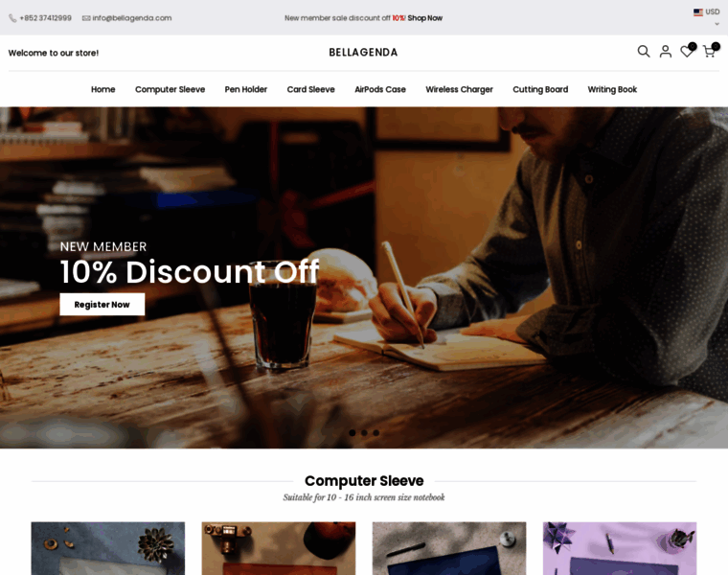This screenshot has height=575, width=728.
Task: Click the US flag icon
Action: pyautogui.click(x=697, y=12)
